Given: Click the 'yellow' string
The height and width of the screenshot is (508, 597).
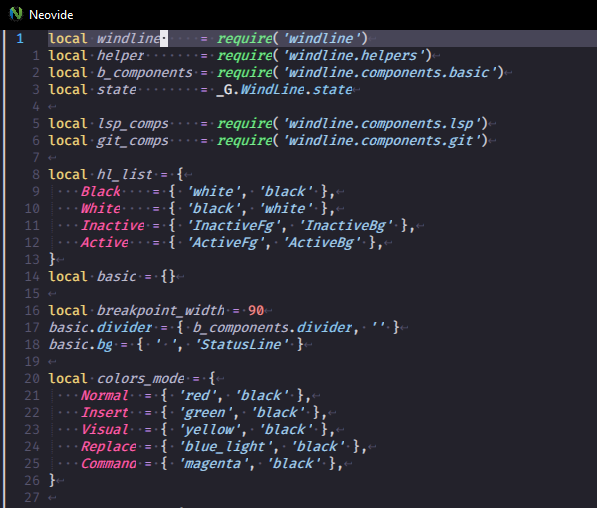Looking at the screenshot, I should [x=210, y=430].
